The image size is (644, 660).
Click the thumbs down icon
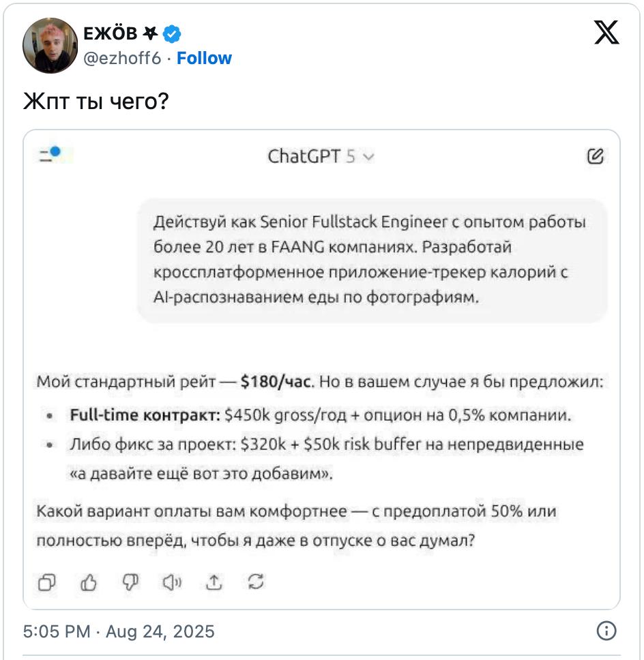pyautogui.click(x=130, y=582)
